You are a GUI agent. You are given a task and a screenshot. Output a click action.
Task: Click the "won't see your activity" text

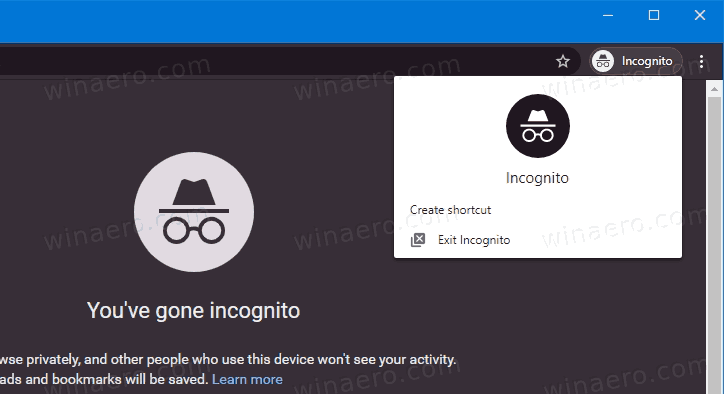coord(393,359)
